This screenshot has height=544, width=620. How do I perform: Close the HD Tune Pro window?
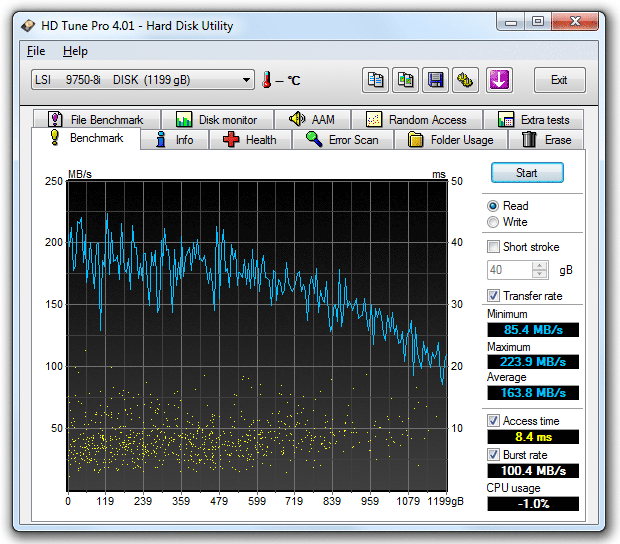575,22
